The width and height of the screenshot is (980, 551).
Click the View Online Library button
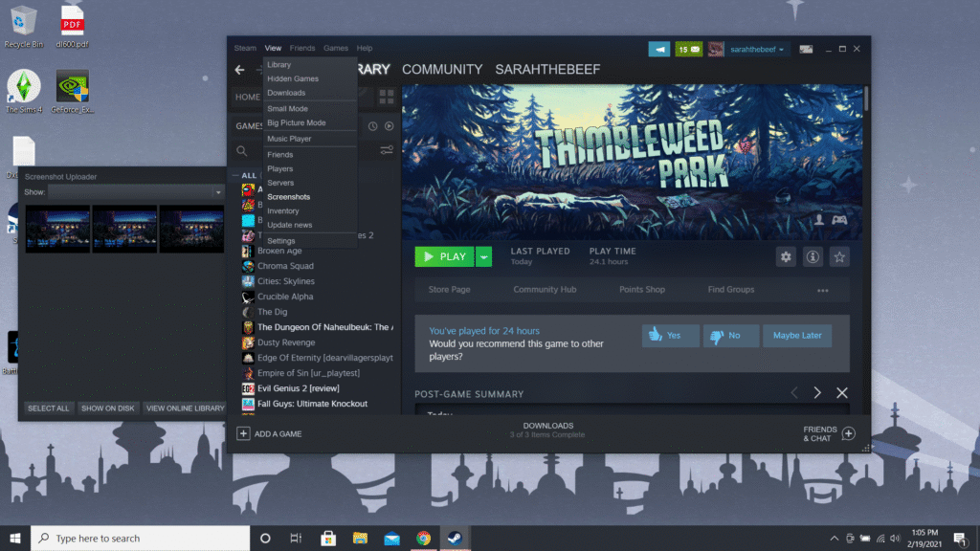(185, 408)
